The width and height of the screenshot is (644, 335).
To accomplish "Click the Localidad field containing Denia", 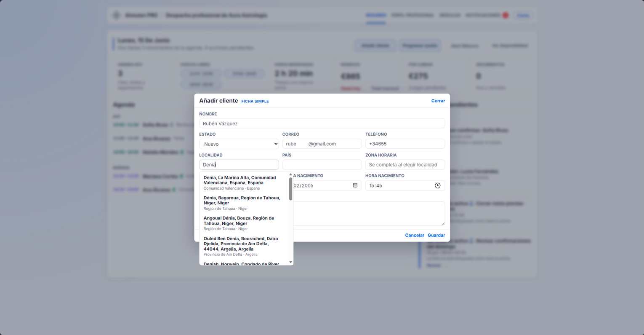I will click(239, 165).
